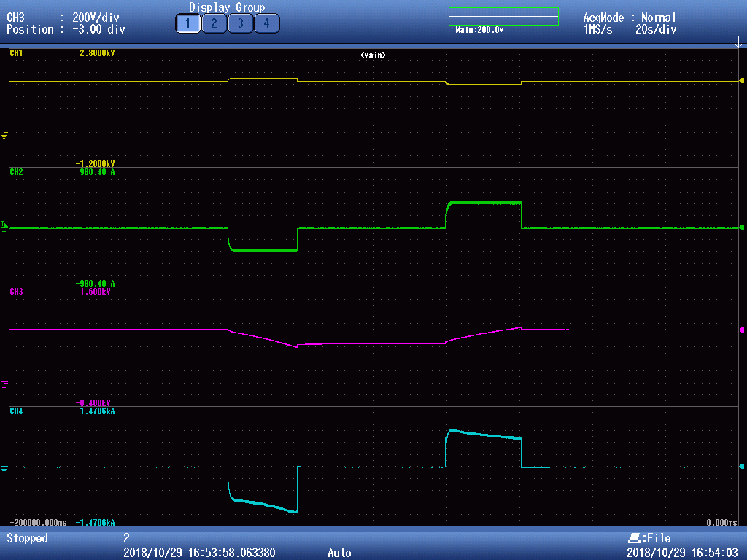
Task: Click the CH2 trigger ground marker
Action: point(4,227)
